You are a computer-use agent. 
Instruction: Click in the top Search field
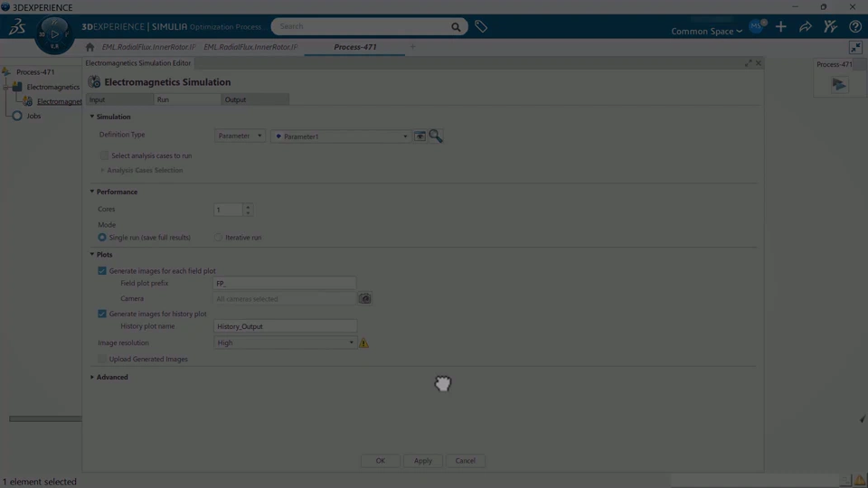point(363,26)
